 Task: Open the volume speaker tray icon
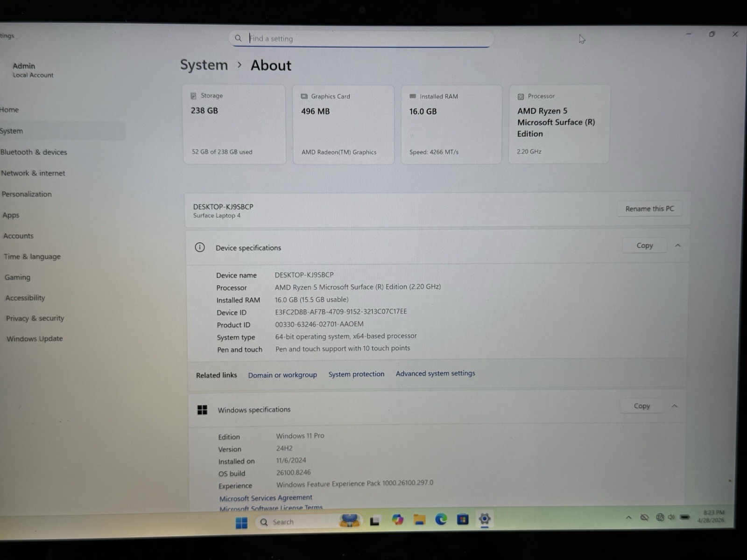click(x=671, y=517)
